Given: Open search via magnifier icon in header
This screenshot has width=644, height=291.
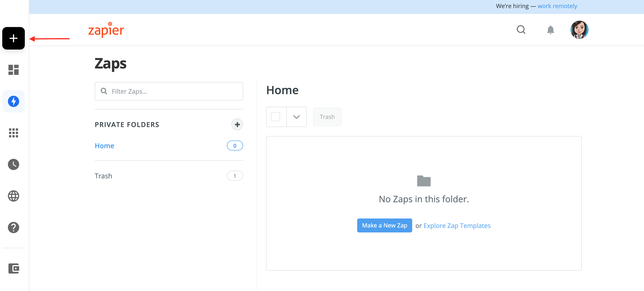Looking at the screenshot, I should click(x=521, y=30).
